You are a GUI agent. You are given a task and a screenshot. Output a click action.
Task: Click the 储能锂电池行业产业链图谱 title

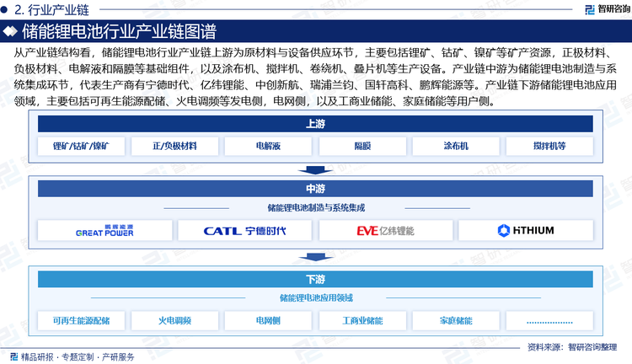pyautogui.click(x=120, y=31)
